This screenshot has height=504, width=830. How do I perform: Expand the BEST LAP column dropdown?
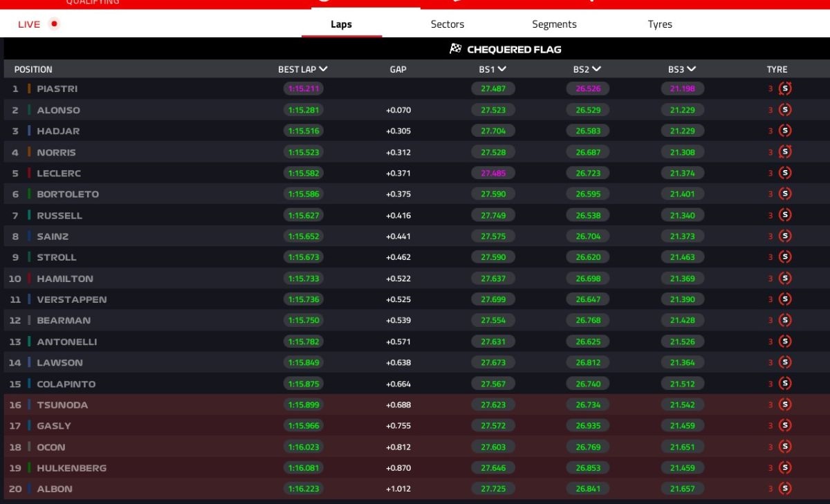tap(324, 69)
